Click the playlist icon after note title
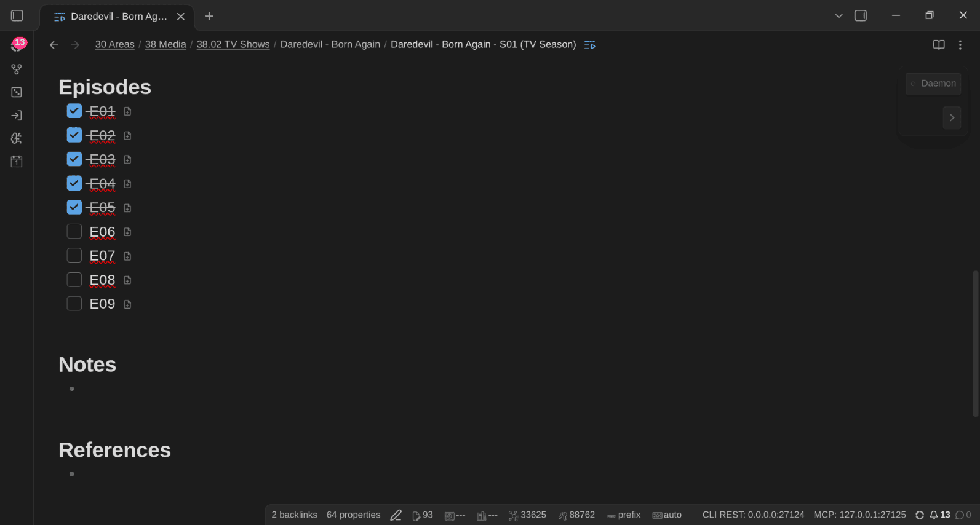 tap(590, 45)
